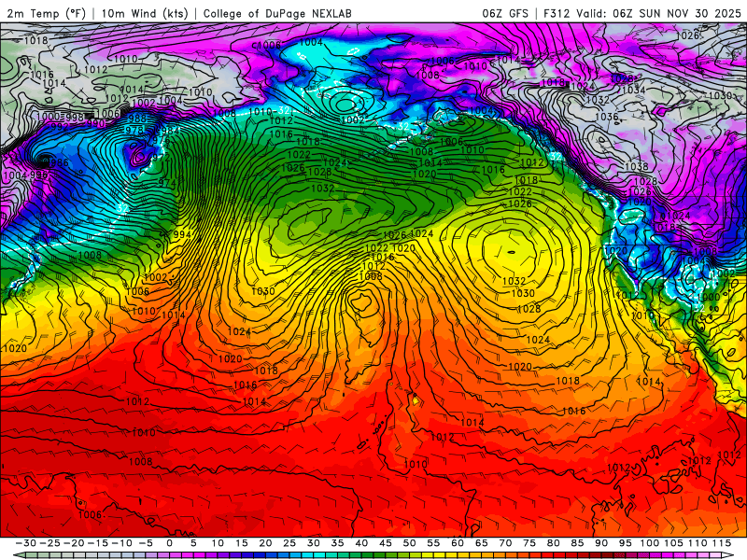
Task: Click the 35 temperature scale label
Action: 337,543
